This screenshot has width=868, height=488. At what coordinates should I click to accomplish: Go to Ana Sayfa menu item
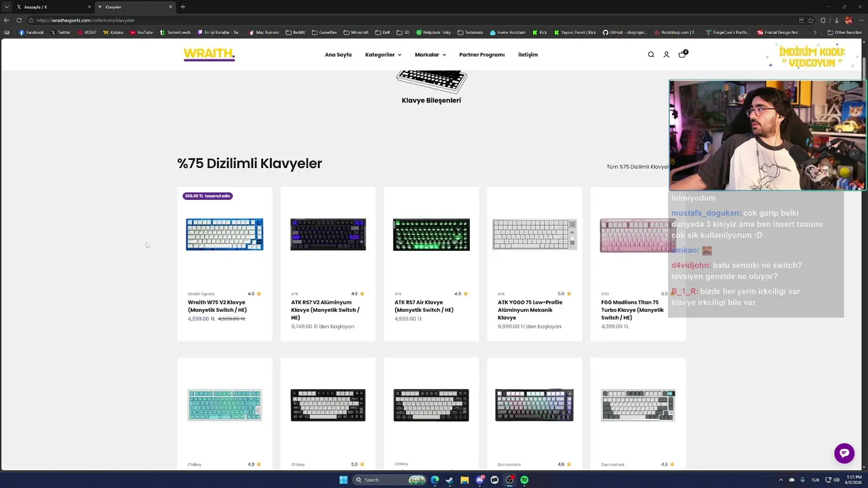[338, 55]
